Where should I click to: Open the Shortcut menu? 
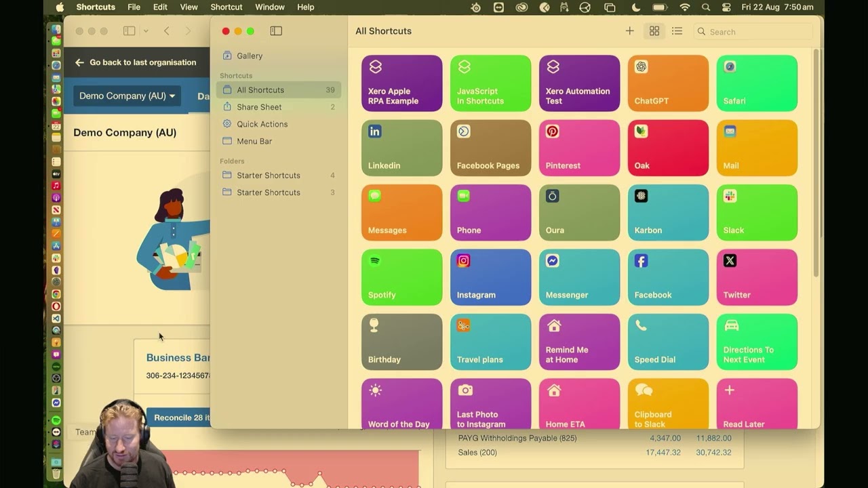coord(226,7)
